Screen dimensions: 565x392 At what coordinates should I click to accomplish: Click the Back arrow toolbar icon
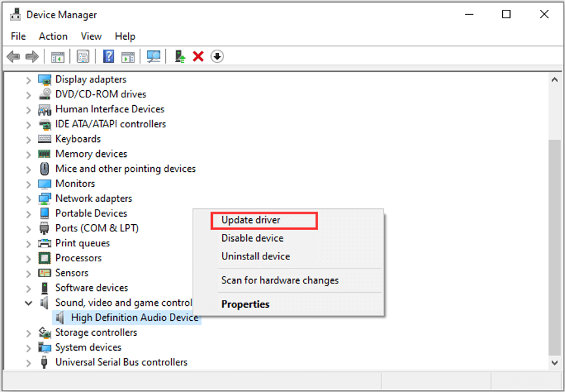tap(13, 57)
